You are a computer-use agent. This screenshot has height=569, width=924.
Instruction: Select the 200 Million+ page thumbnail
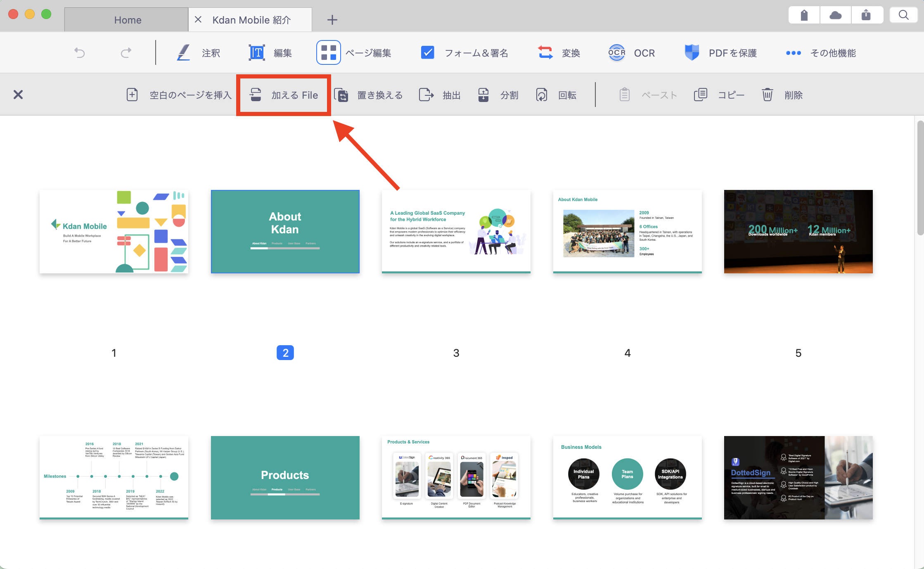798,232
